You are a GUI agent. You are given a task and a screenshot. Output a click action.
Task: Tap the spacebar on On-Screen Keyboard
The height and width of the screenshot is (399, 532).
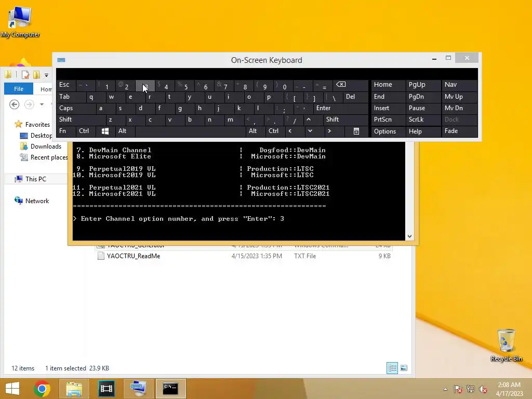click(190, 131)
